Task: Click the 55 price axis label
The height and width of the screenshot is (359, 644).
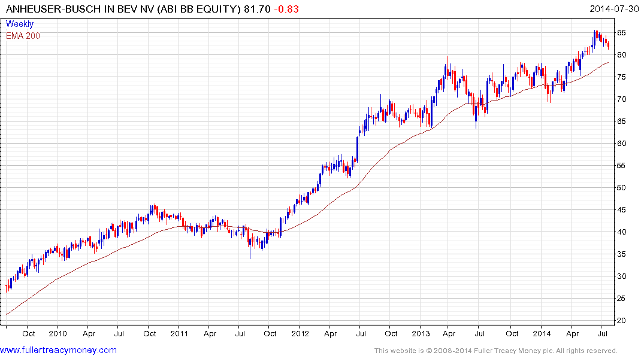Action: coord(621,166)
